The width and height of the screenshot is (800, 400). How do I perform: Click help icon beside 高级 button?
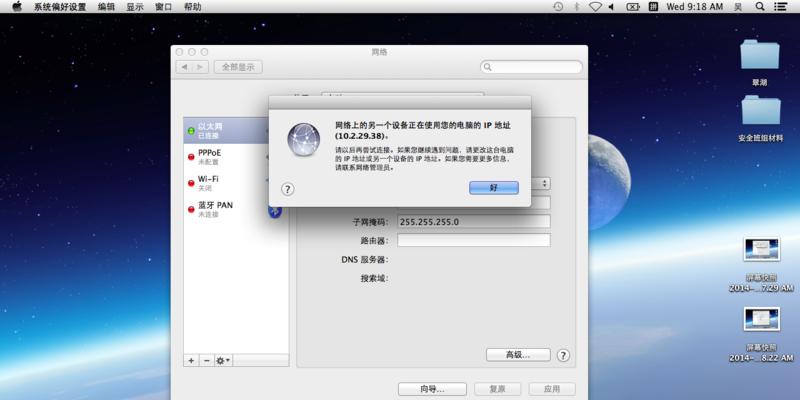coord(563,355)
